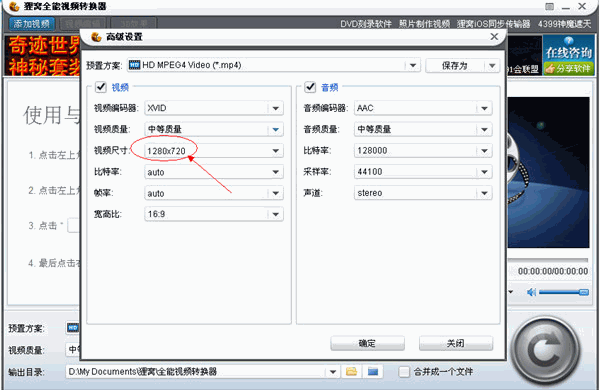Click the round convert start button
Viewport: 600px width, 390px height.
[545, 350]
